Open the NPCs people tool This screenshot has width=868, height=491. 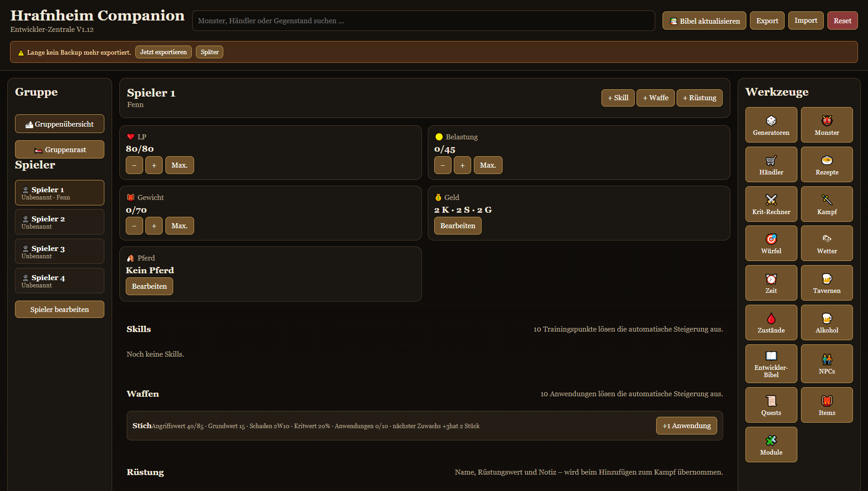coord(827,363)
